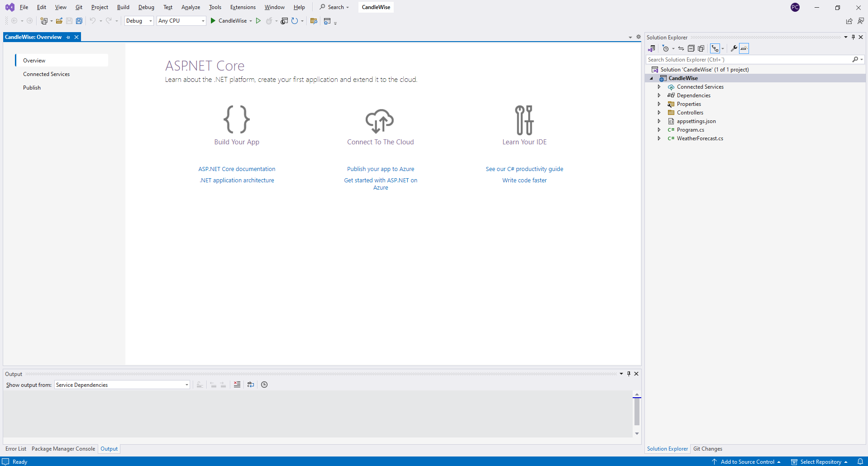Clear all text in the Output window
Image resolution: width=868 pixels, height=466 pixels.
coord(237,384)
